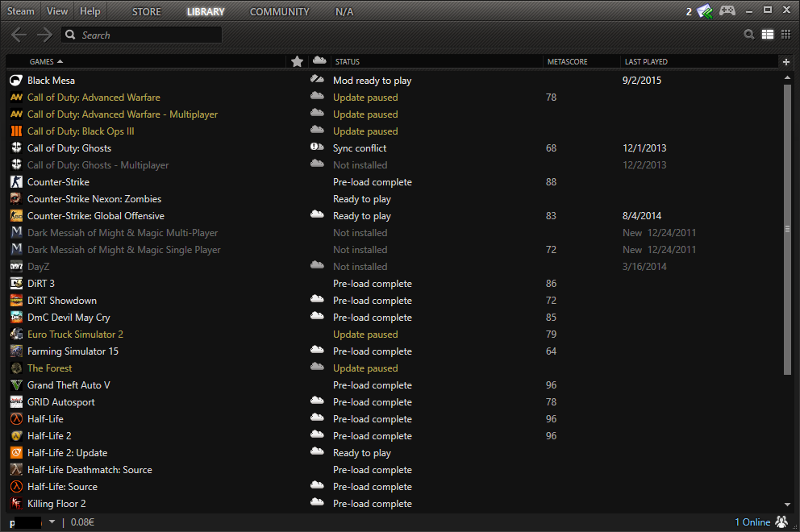The image size is (800, 532).
Task: Open the Steam menu
Action: (21, 11)
